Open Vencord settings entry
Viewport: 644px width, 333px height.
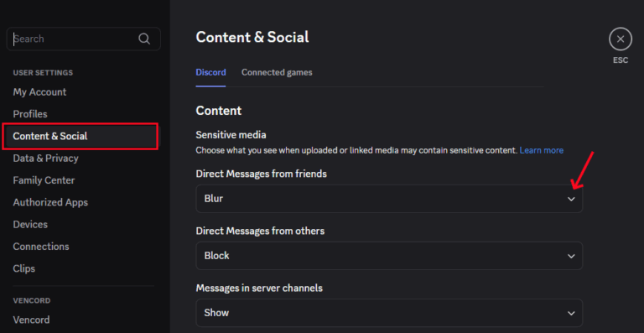pyautogui.click(x=31, y=320)
